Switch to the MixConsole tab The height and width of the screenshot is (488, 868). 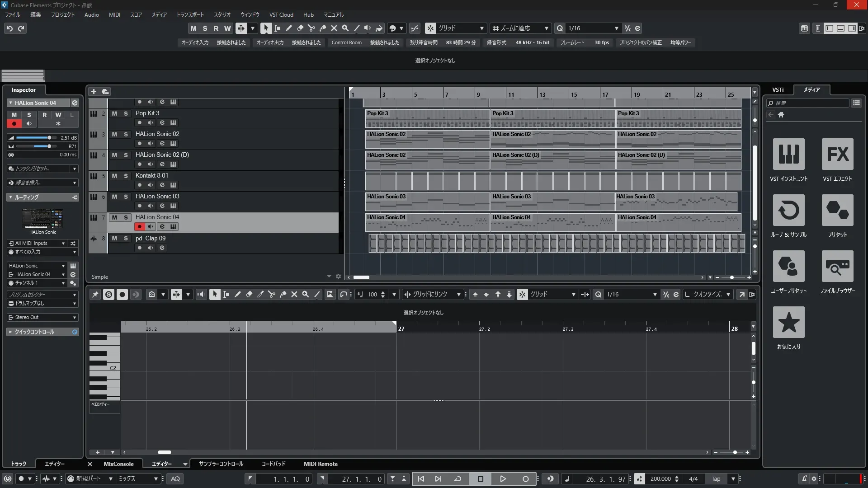click(118, 464)
